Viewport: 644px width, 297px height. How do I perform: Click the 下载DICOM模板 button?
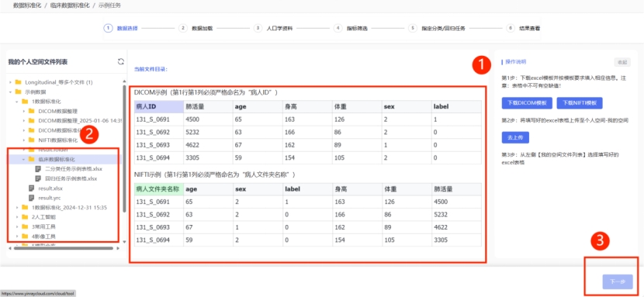pos(527,103)
